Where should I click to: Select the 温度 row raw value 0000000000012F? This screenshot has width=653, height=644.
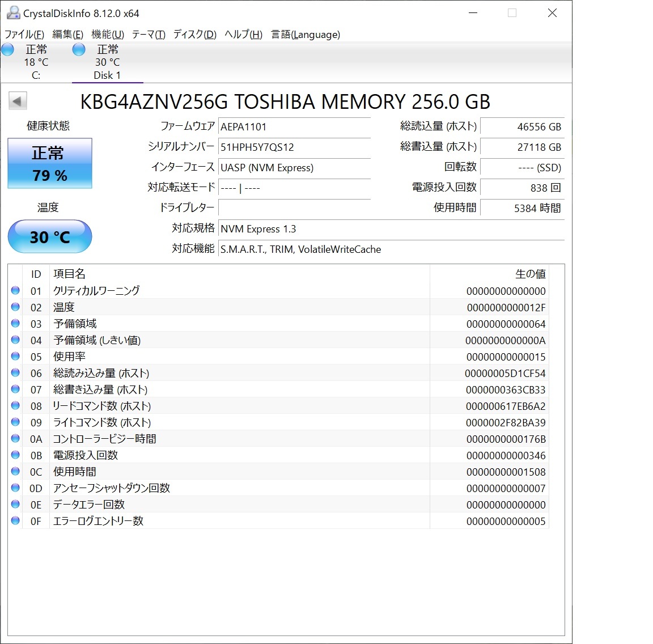[506, 307]
